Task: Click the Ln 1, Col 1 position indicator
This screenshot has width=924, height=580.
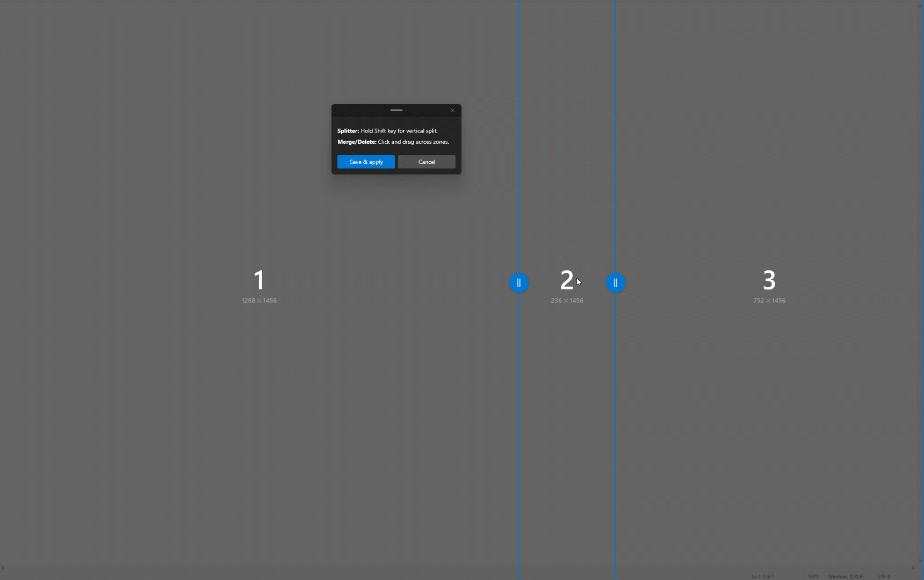Action: (762, 576)
